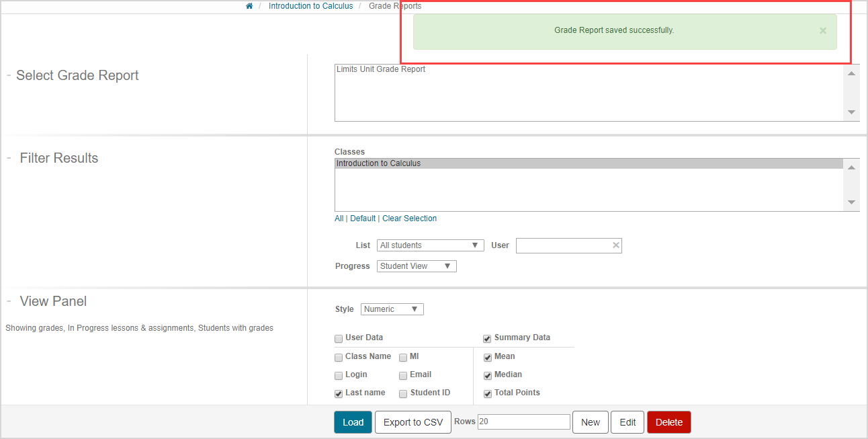The height and width of the screenshot is (439, 868).
Task: Disable the Mean checkbox
Action: click(487, 357)
